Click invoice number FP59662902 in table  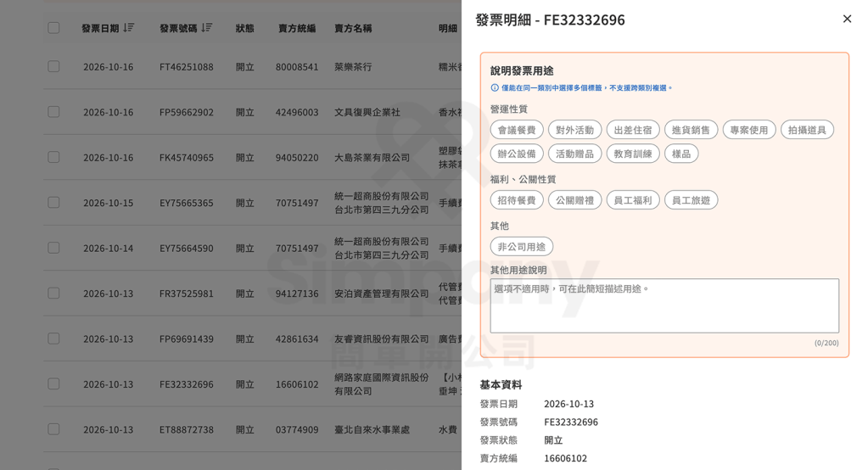click(x=187, y=112)
